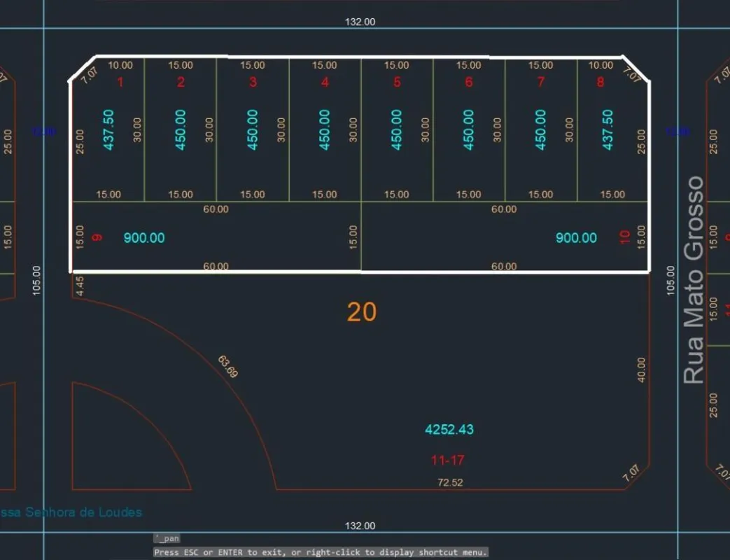The height and width of the screenshot is (560, 730).
Task: Click lot 9 area text 900.00
Action: (x=144, y=238)
